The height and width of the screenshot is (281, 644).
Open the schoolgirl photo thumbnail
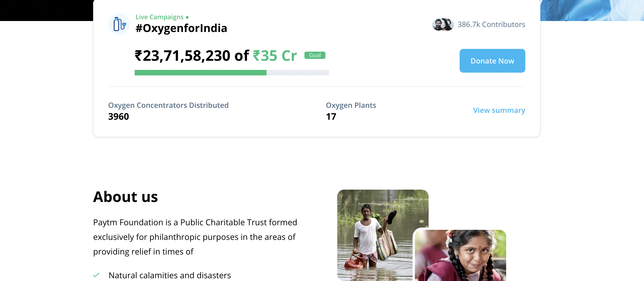[x=460, y=255]
